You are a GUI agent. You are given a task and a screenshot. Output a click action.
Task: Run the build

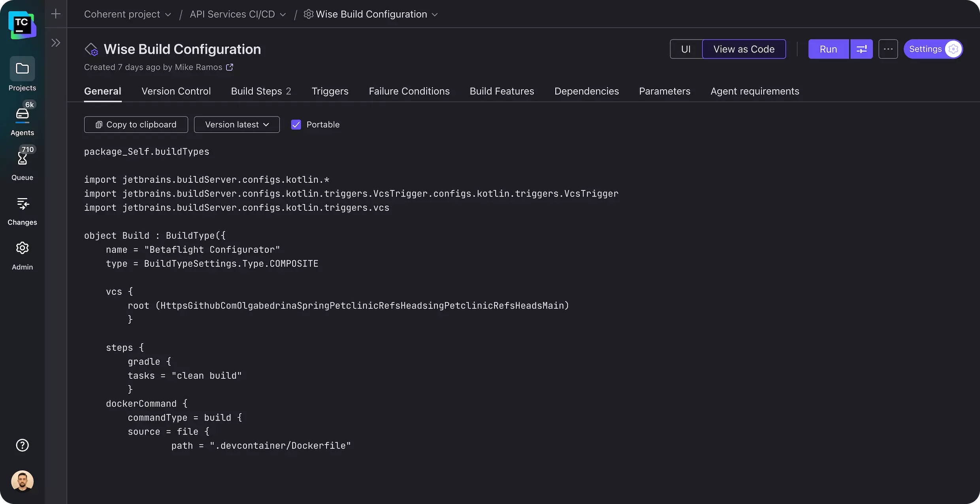tap(828, 49)
